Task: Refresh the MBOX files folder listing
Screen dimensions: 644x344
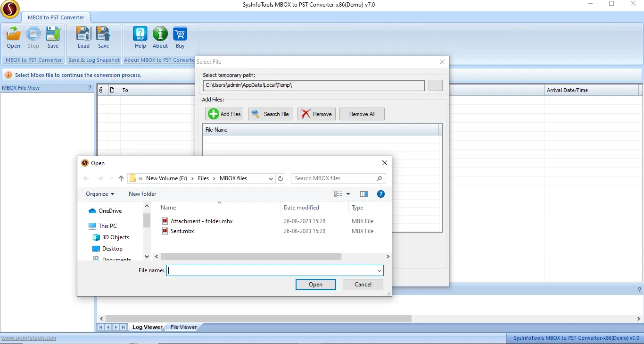Action: tap(281, 178)
